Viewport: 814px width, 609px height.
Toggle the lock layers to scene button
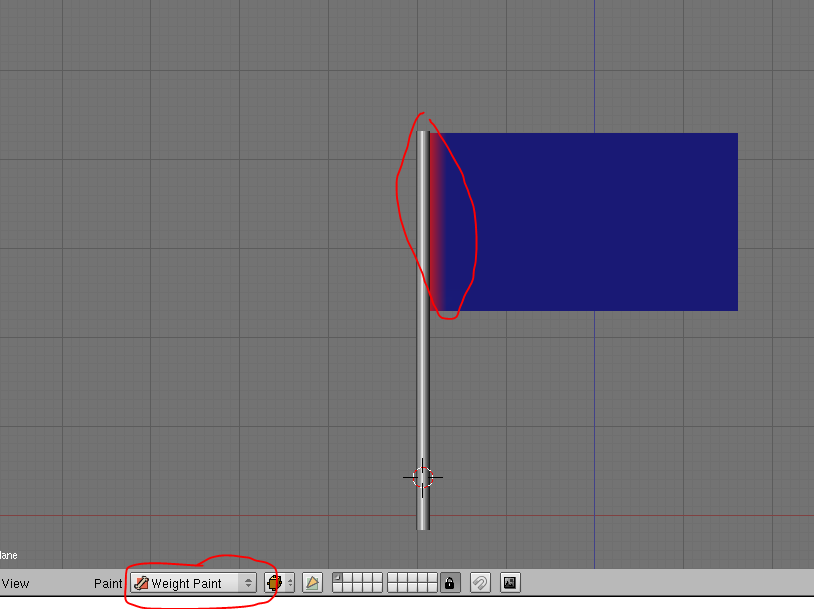click(x=450, y=583)
